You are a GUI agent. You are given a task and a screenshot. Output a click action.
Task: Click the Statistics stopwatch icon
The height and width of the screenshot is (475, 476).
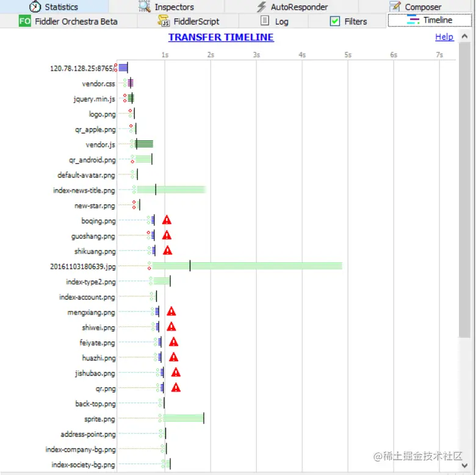35,6
